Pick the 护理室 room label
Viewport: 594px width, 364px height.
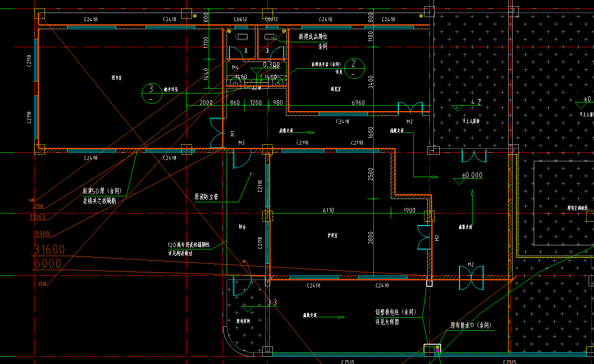333,235
